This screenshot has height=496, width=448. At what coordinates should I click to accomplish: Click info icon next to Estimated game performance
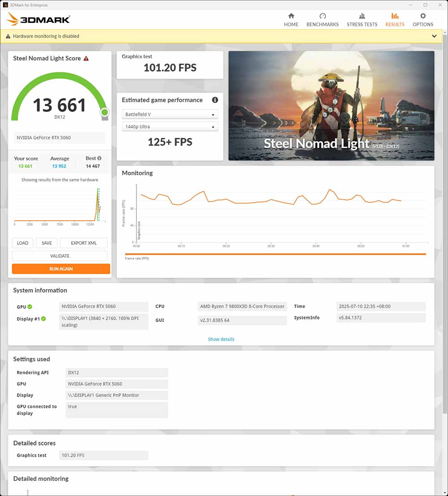215,100
